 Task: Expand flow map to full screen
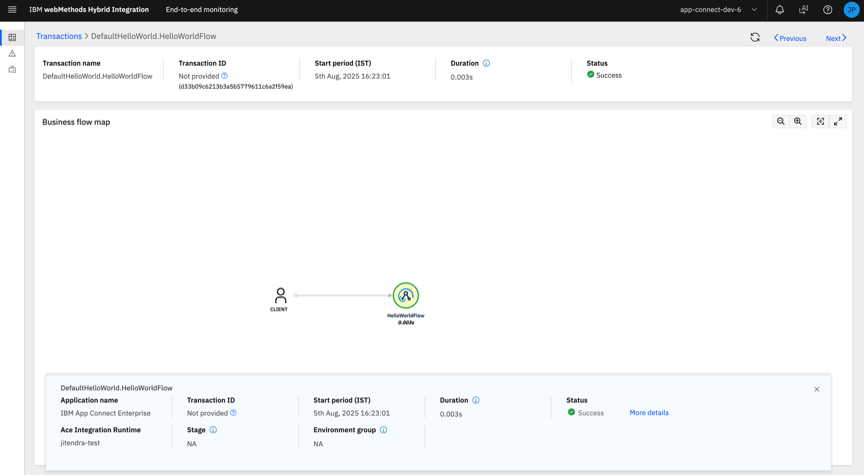pyautogui.click(x=838, y=122)
